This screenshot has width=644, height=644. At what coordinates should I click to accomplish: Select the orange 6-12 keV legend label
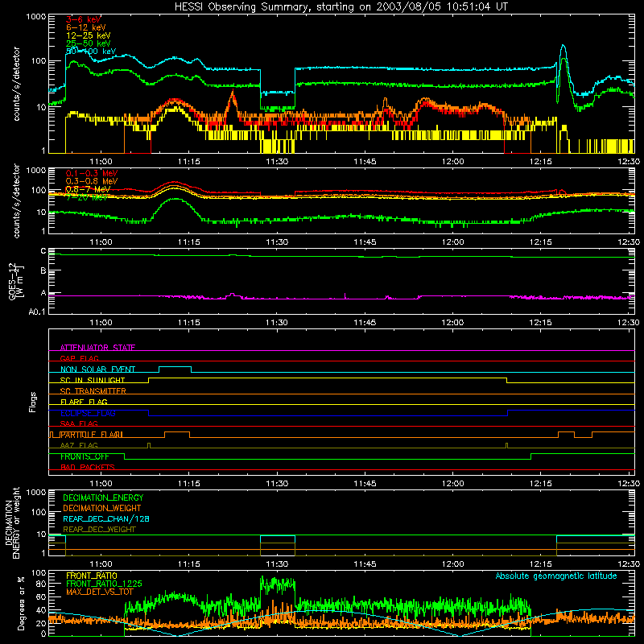86,27
